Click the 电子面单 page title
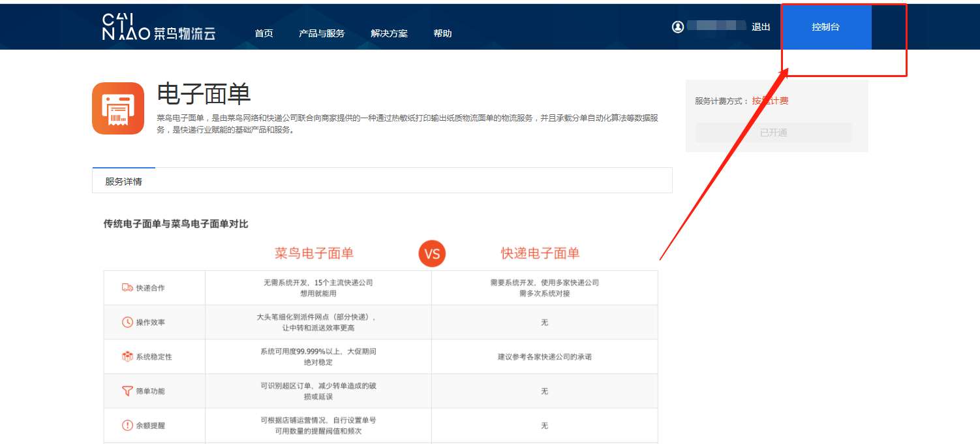 [x=204, y=94]
